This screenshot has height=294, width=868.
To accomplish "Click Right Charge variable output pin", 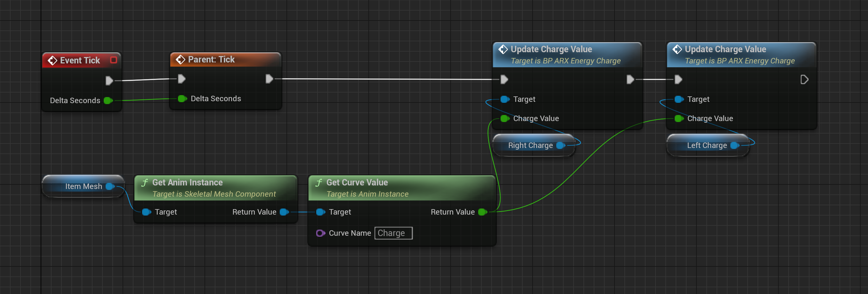I will point(561,146).
